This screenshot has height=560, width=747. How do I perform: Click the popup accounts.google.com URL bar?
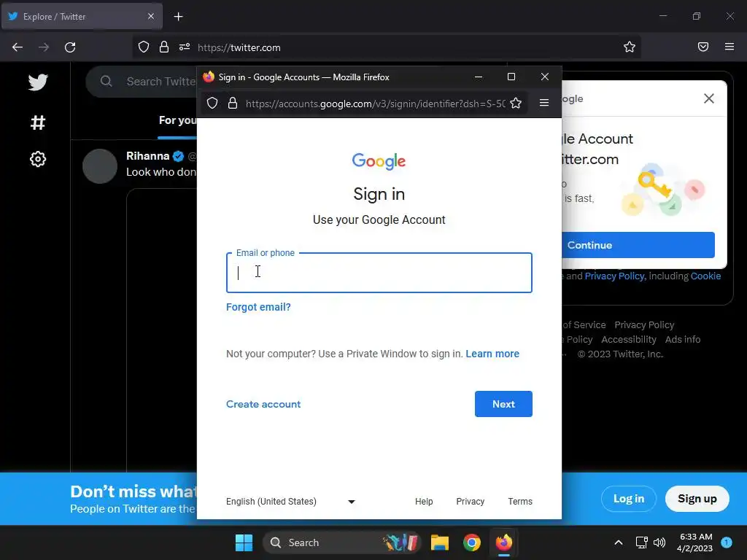point(364,104)
